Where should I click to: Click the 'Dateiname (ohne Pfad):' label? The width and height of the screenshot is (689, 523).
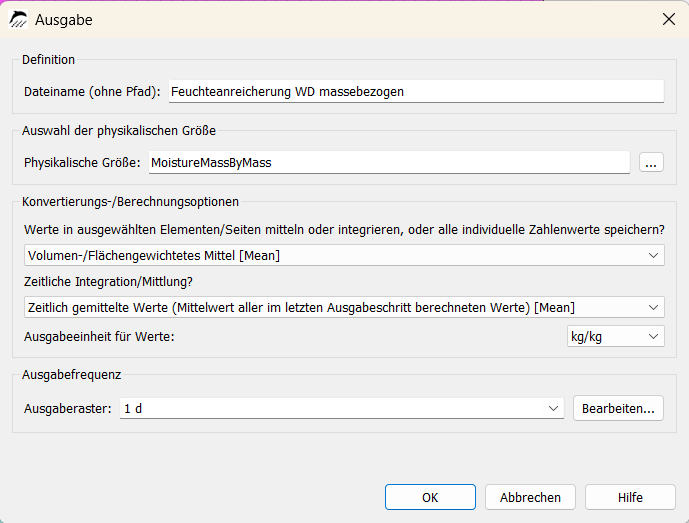pos(92,91)
